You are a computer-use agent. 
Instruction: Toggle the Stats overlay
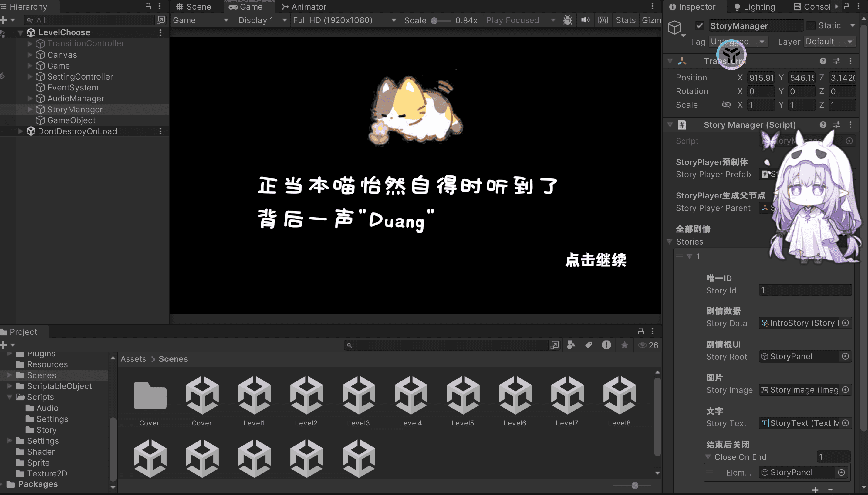[626, 20]
